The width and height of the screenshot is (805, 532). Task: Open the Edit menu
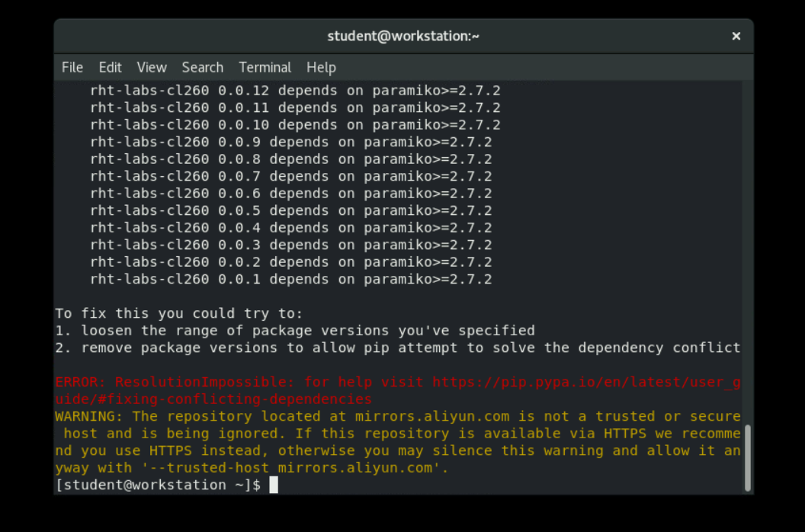[110, 67]
